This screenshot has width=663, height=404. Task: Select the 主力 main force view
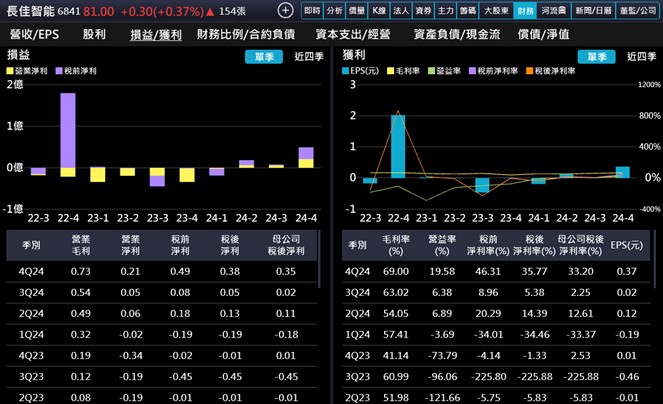coord(446,10)
